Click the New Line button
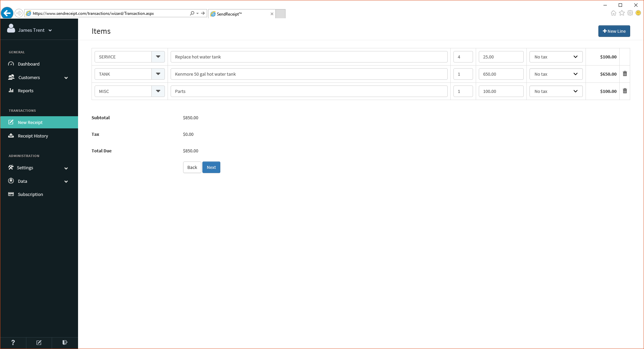Screen dimensions: 644x349 614,31
